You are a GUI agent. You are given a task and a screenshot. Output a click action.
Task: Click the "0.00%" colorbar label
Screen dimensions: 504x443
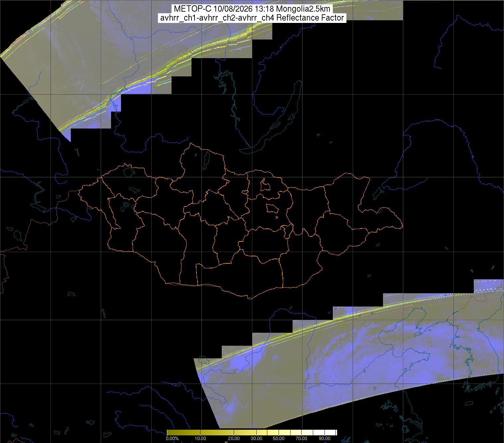[172, 438]
